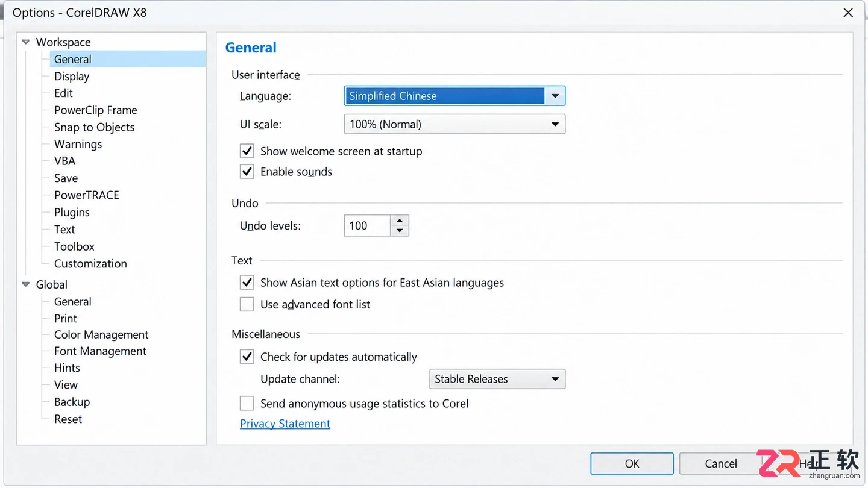Image resolution: width=868 pixels, height=488 pixels.
Task: Open the UI scale dropdown
Action: pyautogui.click(x=454, y=124)
